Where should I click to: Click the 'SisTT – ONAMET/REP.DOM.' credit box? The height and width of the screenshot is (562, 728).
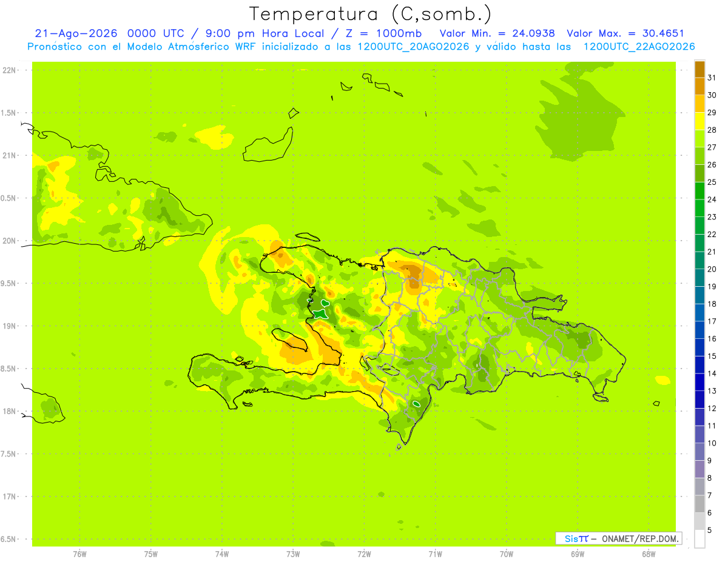[618, 538]
